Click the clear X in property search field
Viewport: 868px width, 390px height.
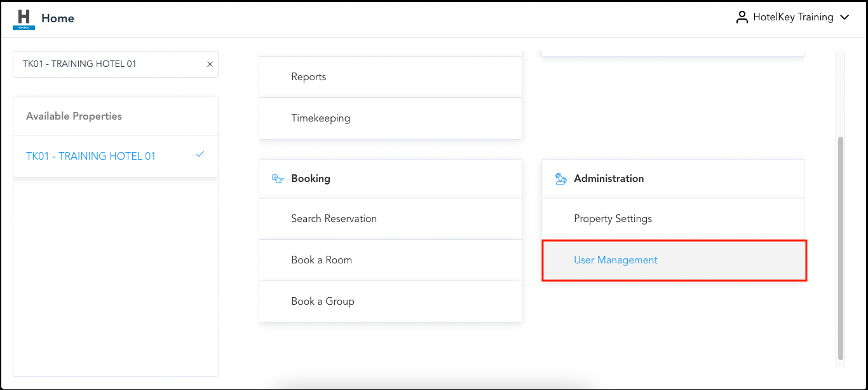coord(210,64)
